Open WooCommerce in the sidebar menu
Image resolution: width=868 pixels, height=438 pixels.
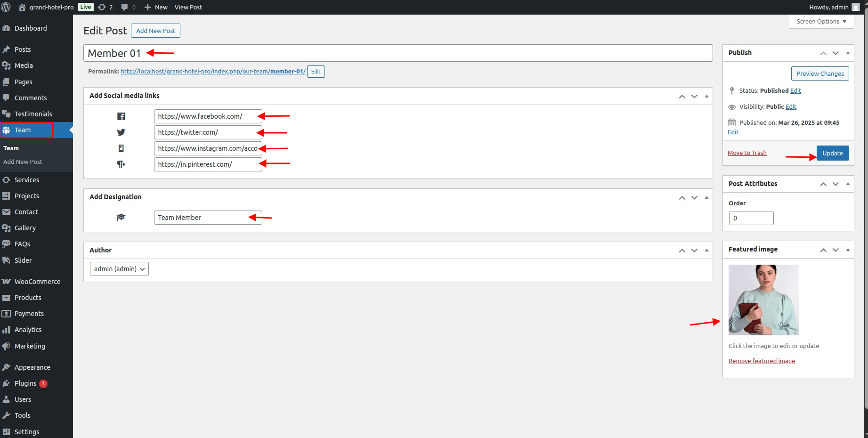(x=37, y=282)
